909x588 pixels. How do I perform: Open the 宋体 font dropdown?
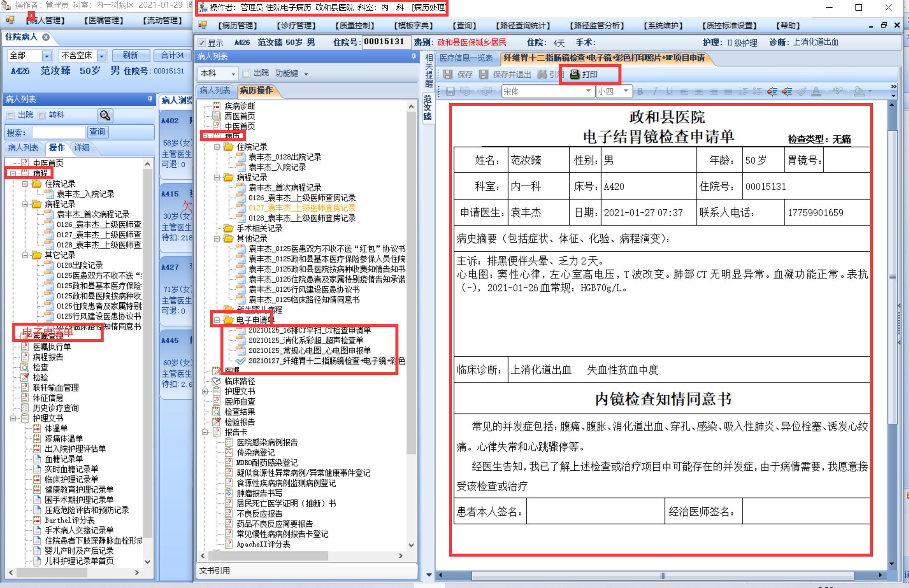click(x=588, y=91)
